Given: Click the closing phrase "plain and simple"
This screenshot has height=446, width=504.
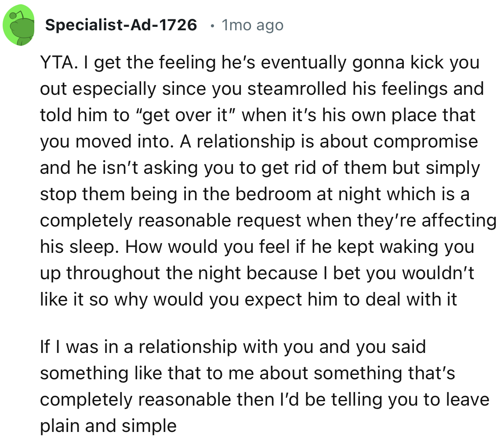Looking at the screenshot, I should 108,426.
